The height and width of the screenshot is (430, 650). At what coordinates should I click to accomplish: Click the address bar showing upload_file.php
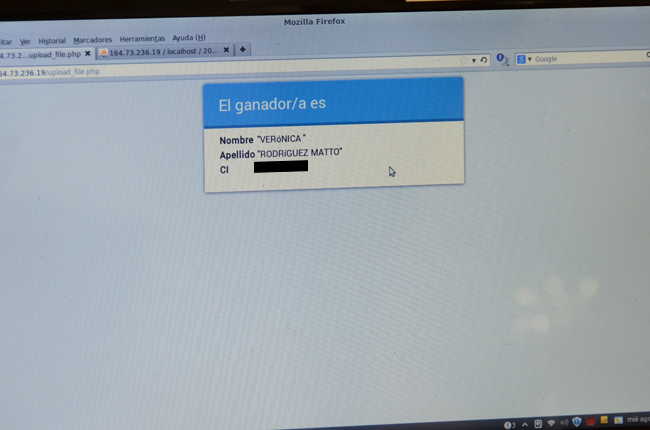[200, 71]
